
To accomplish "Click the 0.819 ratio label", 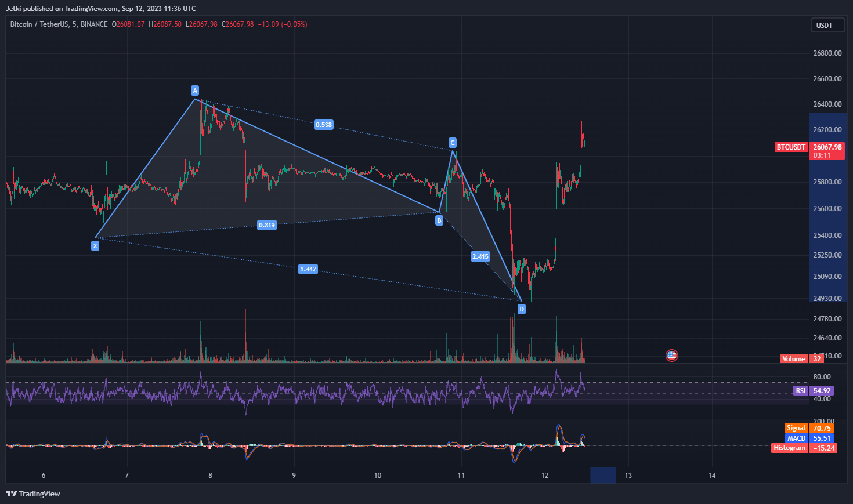I will click(x=267, y=225).
